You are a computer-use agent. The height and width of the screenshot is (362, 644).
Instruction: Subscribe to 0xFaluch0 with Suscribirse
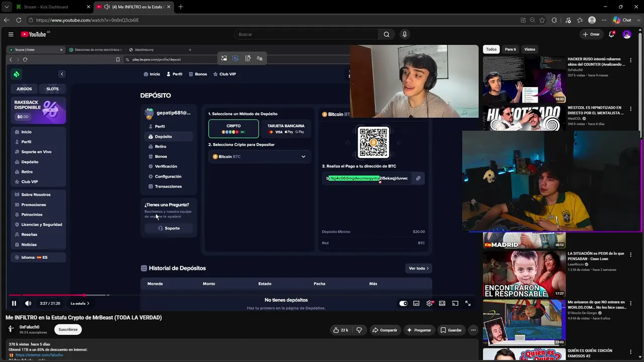[68, 329]
